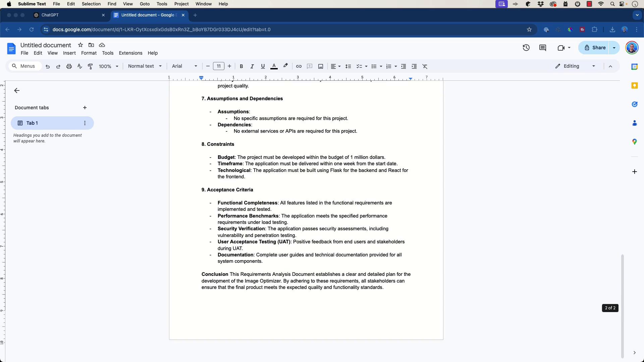Image resolution: width=644 pixels, height=362 pixels.
Task: Toggle bold formatting
Action: tap(241, 66)
